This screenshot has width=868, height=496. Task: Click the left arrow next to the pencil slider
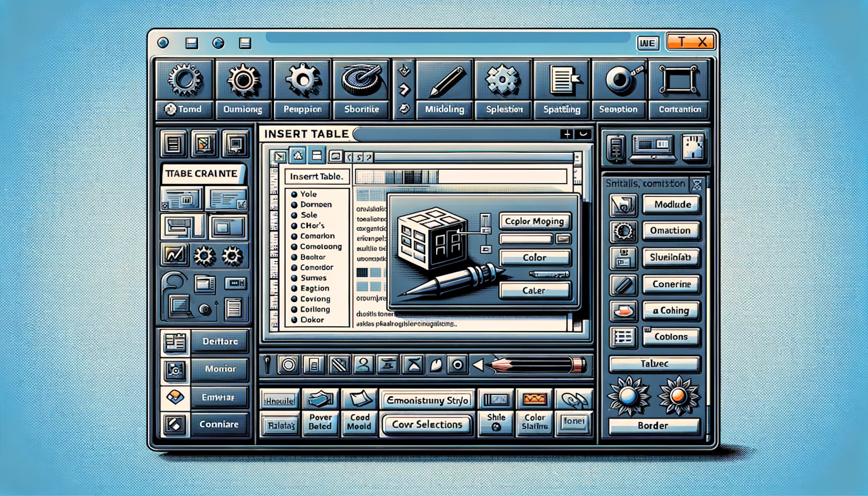(477, 365)
